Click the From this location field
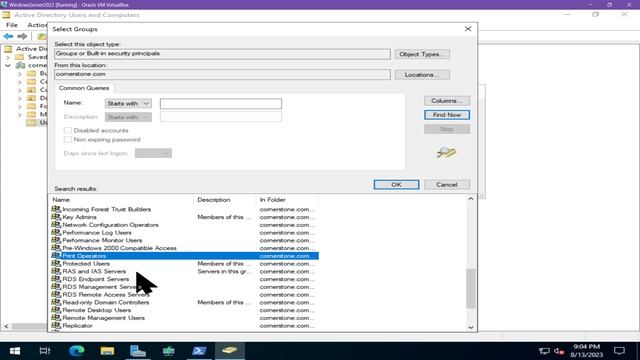The height and width of the screenshot is (360, 640). coord(222,75)
